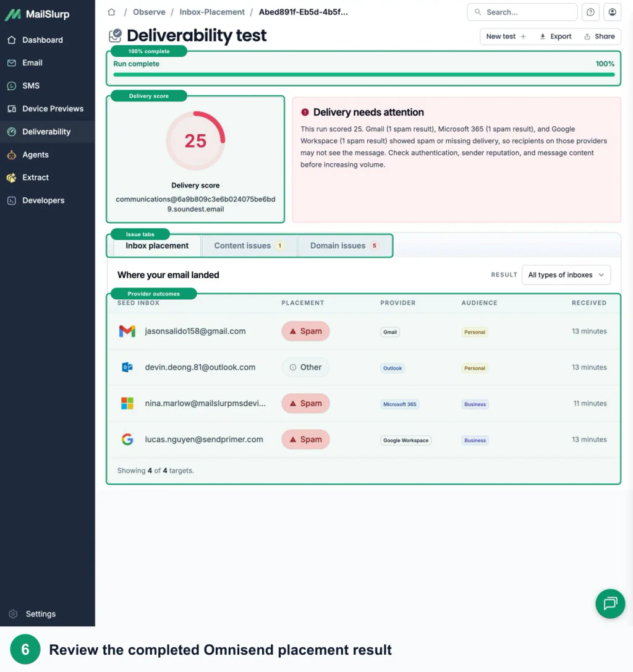The image size is (633, 672).
Task: Click the Placement column header
Action: 302,302
